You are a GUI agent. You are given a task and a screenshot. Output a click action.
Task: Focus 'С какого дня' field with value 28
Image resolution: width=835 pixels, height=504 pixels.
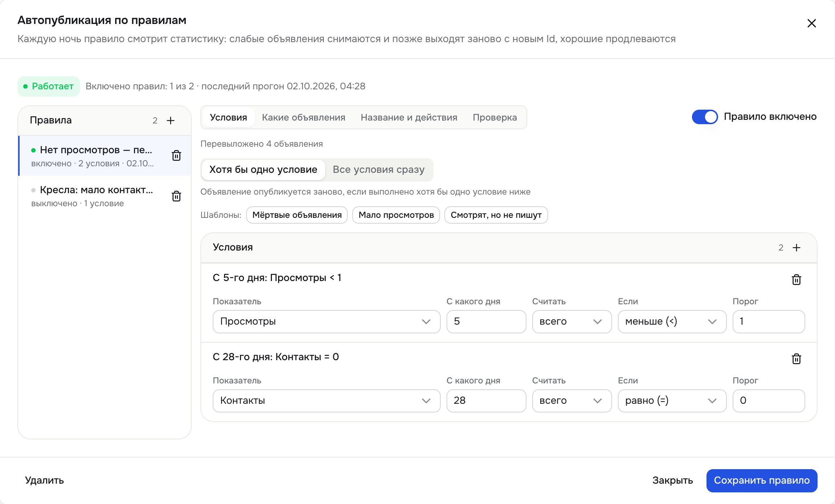point(486,401)
